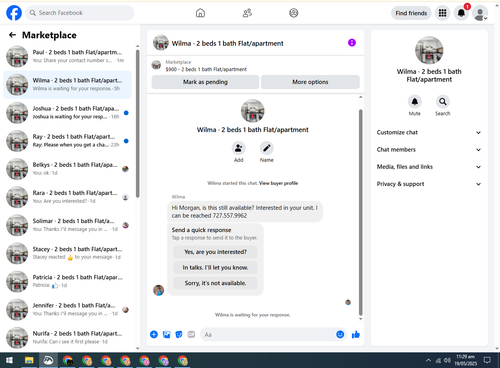Open Paul's conversation
Image resolution: width=500 pixels, height=368 pixels.
coord(67,56)
